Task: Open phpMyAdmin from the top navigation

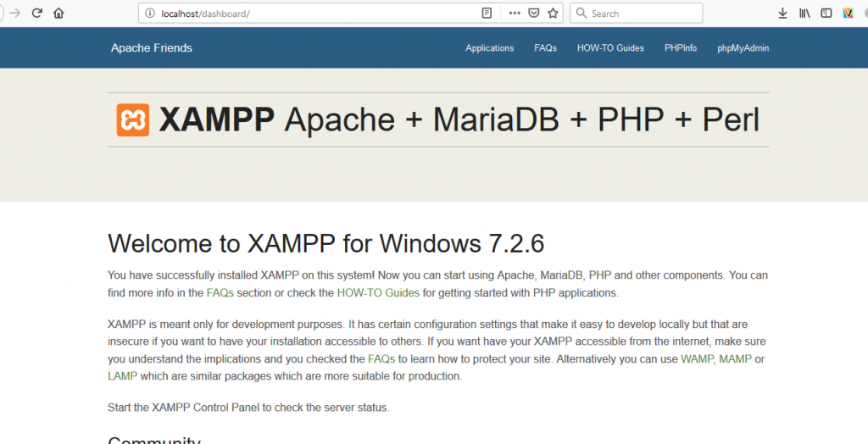Action: click(x=743, y=48)
